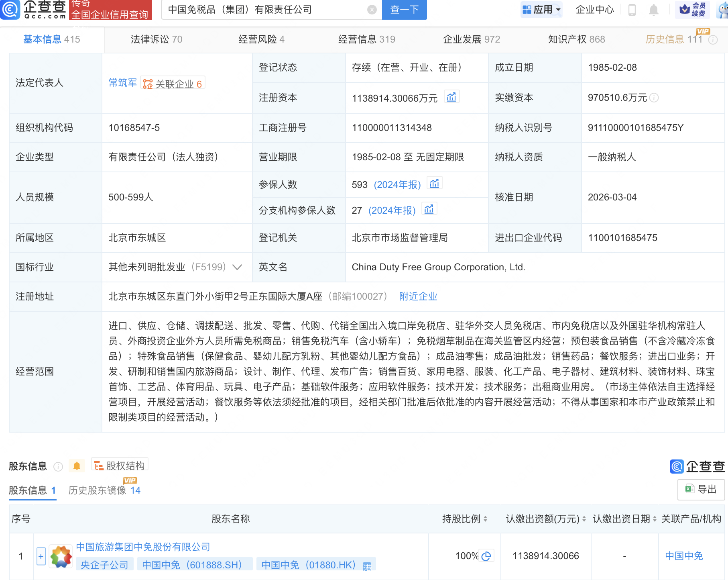
Task: Open the 历史股东镜像 tab
Action: click(x=97, y=490)
